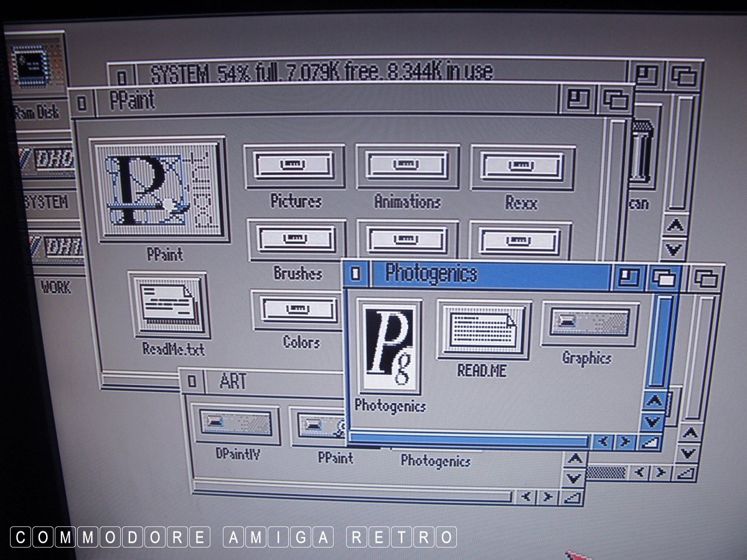Open the Graphics drawer in Photogenics
This screenshot has width=747, height=560.
[x=589, y=324]
